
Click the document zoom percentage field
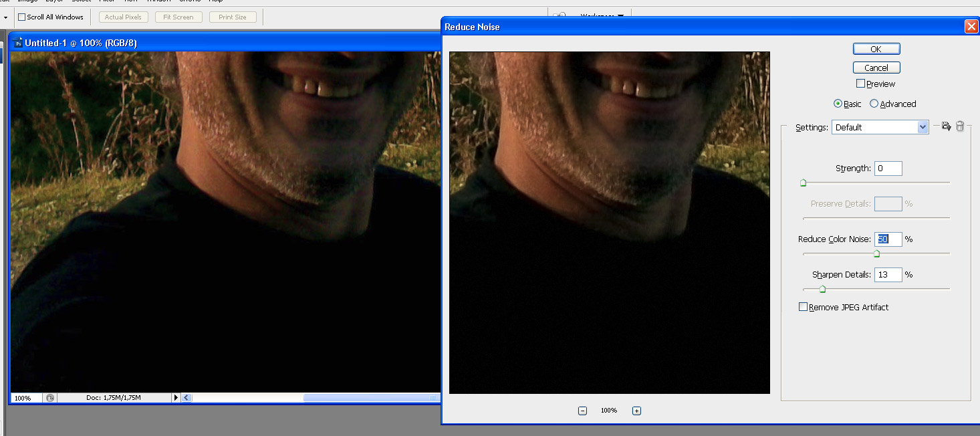[x=27, y=398]
